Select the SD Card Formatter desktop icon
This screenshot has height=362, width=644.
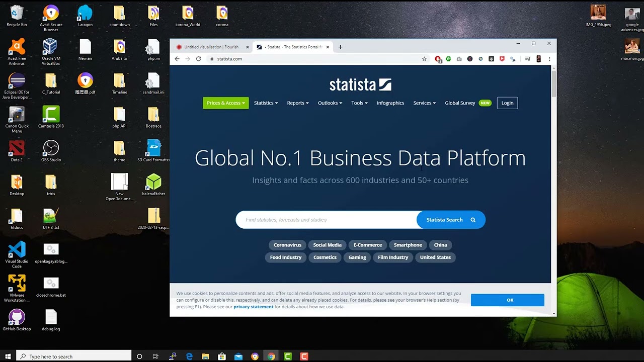pyautogui.click(x=153, y=151)
